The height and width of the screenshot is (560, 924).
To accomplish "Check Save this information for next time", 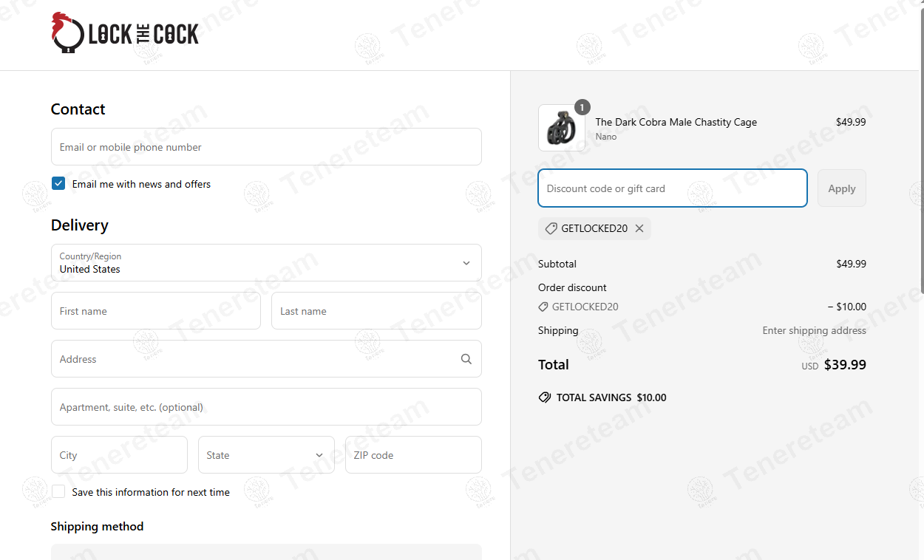I will 58,491.
